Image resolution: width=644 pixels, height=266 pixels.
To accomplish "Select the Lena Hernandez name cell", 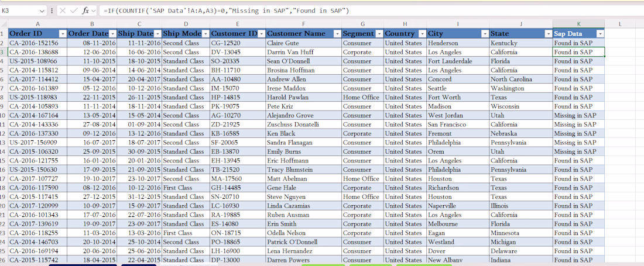I will pyautogui.click(x=303, y=251).
